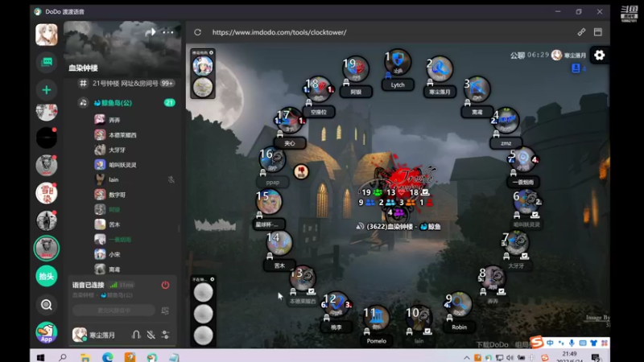Click player token number 1 Lytch
644x362 pixels.
tap(398, 62)
